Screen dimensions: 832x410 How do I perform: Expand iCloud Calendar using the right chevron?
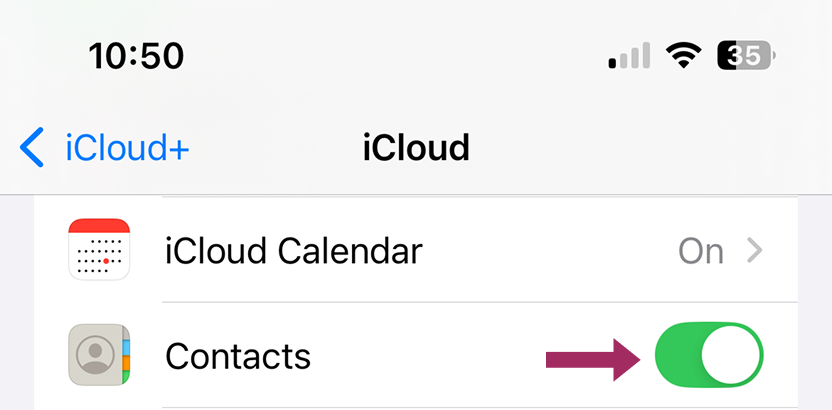click(x=755, y=250)
